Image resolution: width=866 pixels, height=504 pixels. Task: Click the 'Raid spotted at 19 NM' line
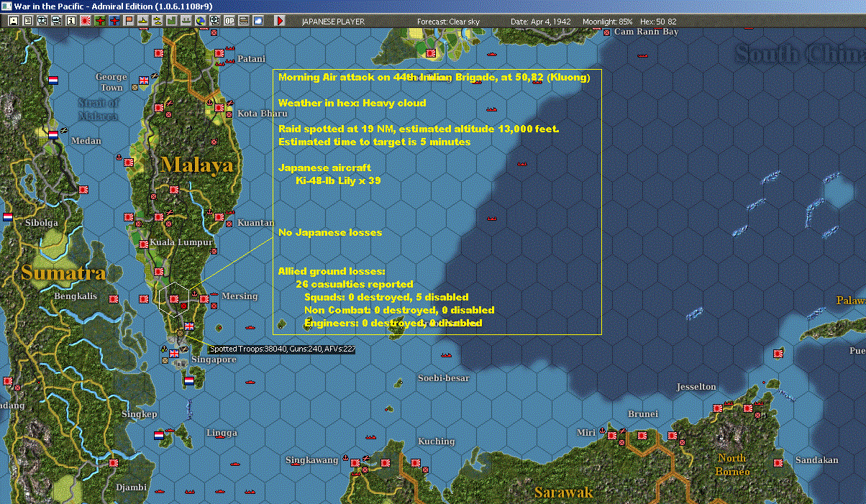[419, 129]
